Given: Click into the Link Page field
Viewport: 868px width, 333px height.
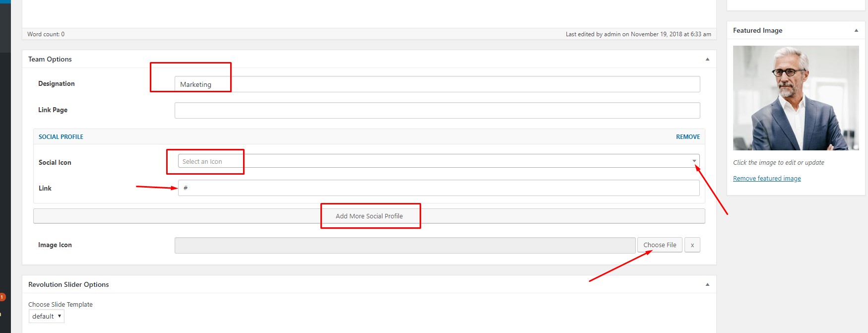Looking at the screenshot, I should point(437,110).
